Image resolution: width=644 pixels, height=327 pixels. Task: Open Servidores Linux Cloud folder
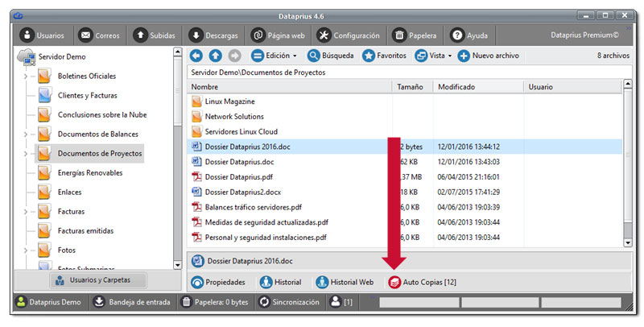[241, 131]
